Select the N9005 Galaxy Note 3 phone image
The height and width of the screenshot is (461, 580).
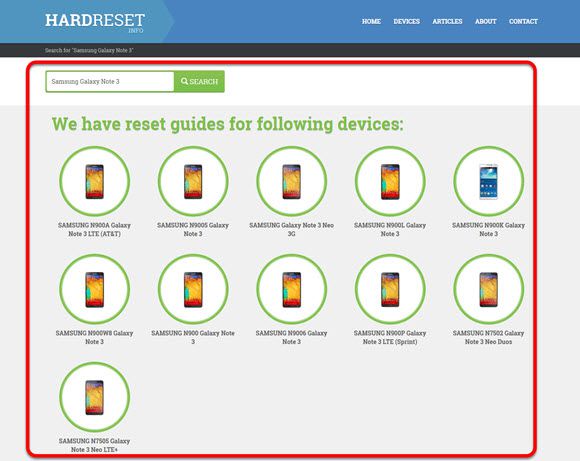point(193,181)
